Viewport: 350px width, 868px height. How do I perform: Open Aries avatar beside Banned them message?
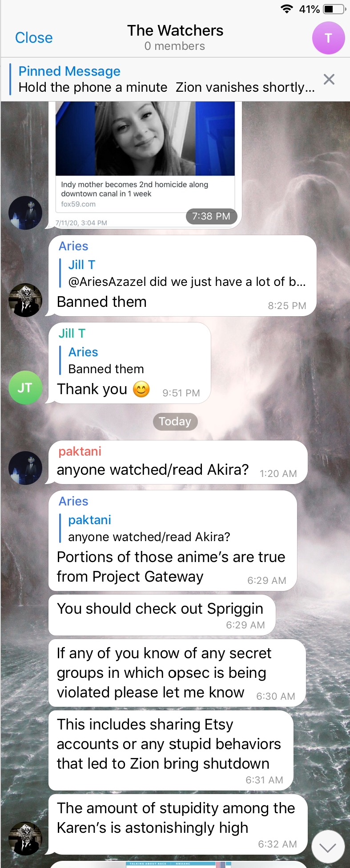point(25,301)
